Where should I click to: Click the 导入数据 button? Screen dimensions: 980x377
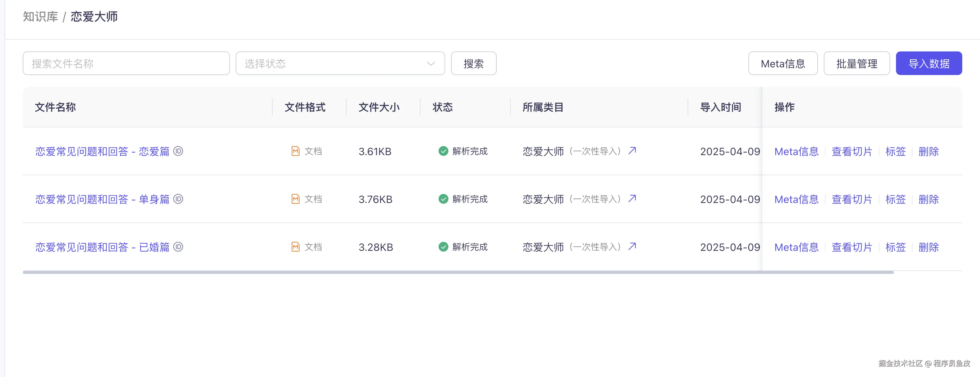point(929,64)
